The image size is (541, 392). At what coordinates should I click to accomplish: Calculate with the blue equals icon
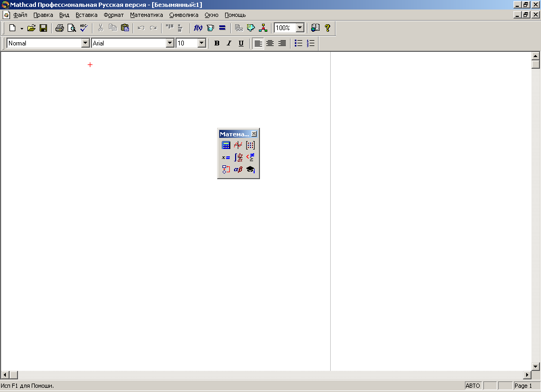point(222,28)
